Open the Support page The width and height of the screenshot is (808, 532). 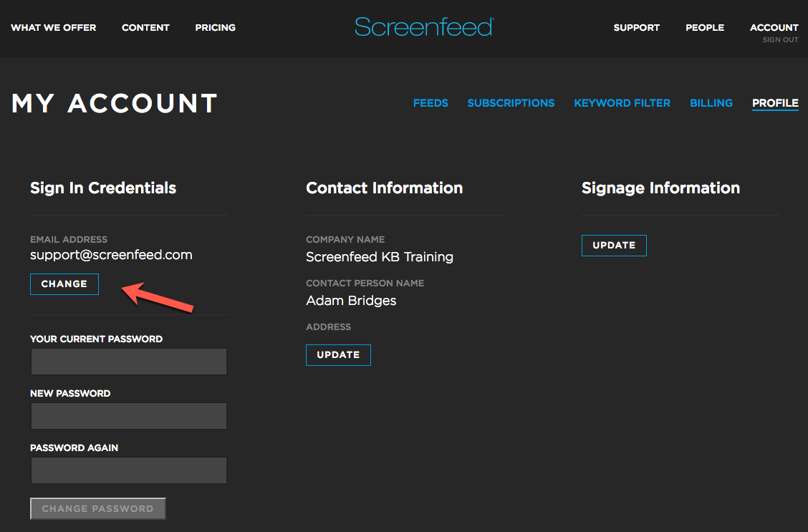(x=636, y=28)
